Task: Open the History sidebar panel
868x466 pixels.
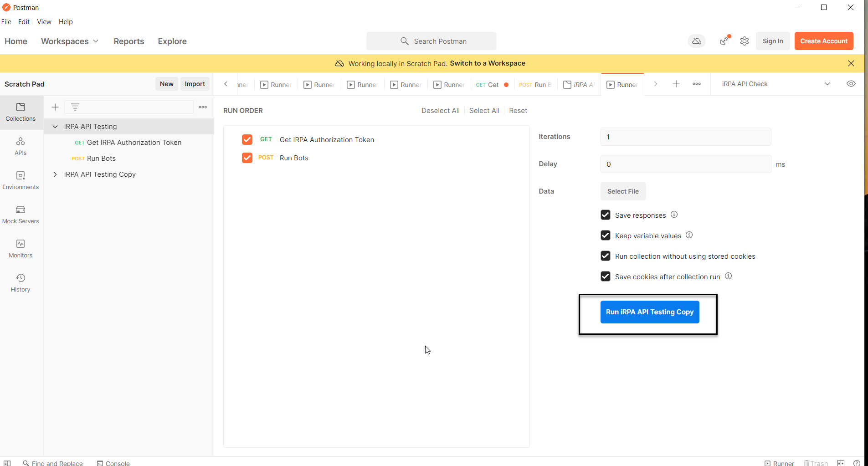Action: click(21, 283)
